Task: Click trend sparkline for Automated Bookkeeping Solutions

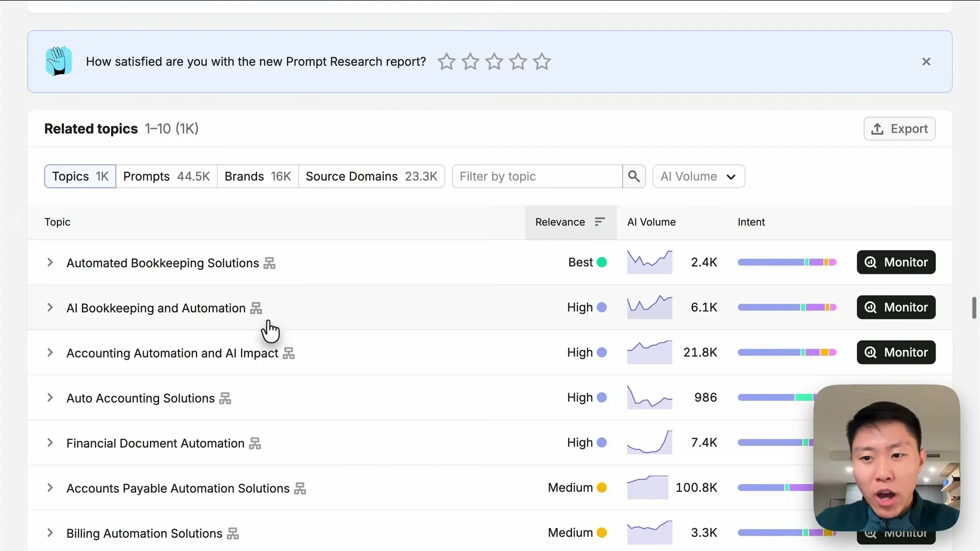Action: [650, 262]
